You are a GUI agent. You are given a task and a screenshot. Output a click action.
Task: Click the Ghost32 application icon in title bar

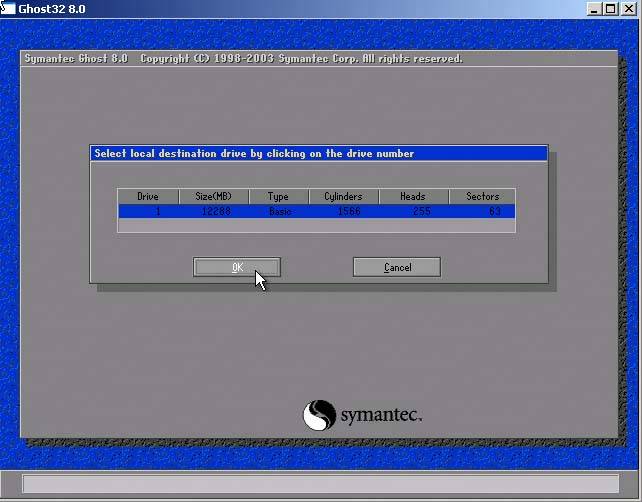9,8
